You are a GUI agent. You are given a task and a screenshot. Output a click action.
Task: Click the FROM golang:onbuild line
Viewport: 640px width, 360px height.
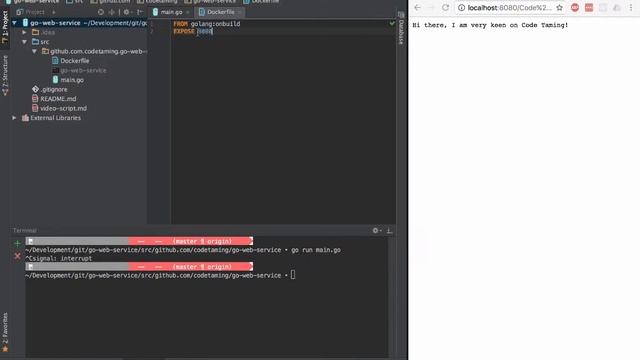pos(207,24)
